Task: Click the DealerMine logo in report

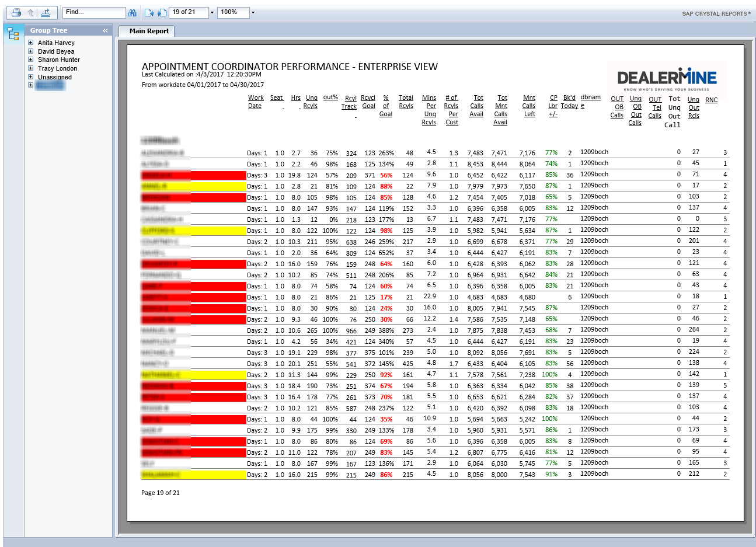Action: click(x=667, y=78)
